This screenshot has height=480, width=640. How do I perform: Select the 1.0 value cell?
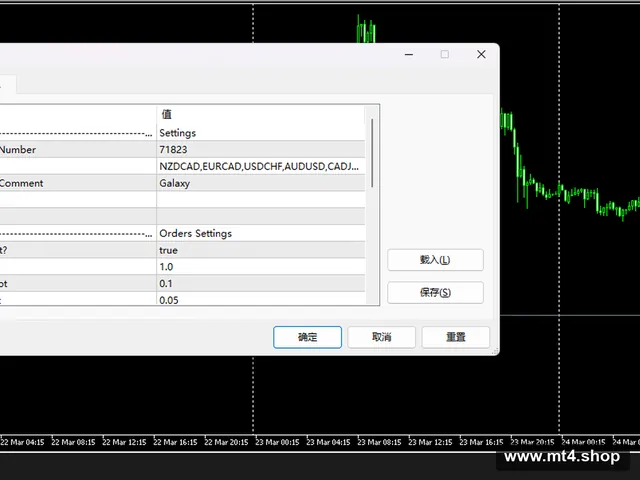pos(260,267)
